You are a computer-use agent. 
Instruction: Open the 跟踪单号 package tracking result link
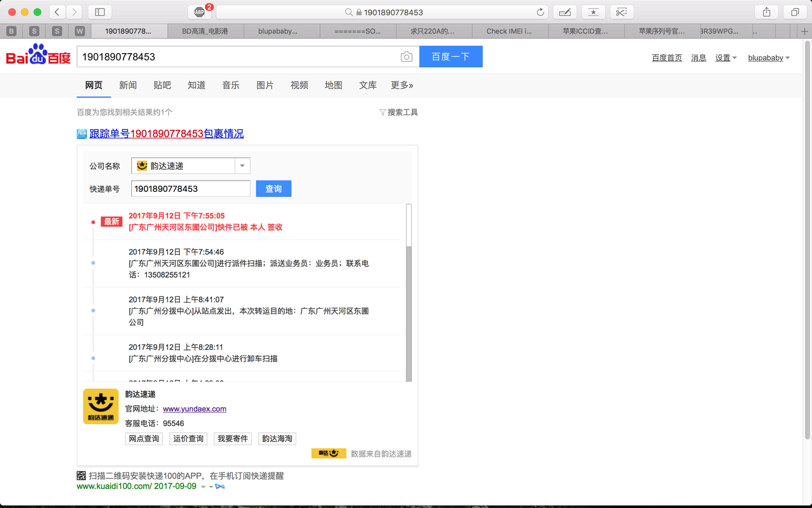tap(166, 134)
